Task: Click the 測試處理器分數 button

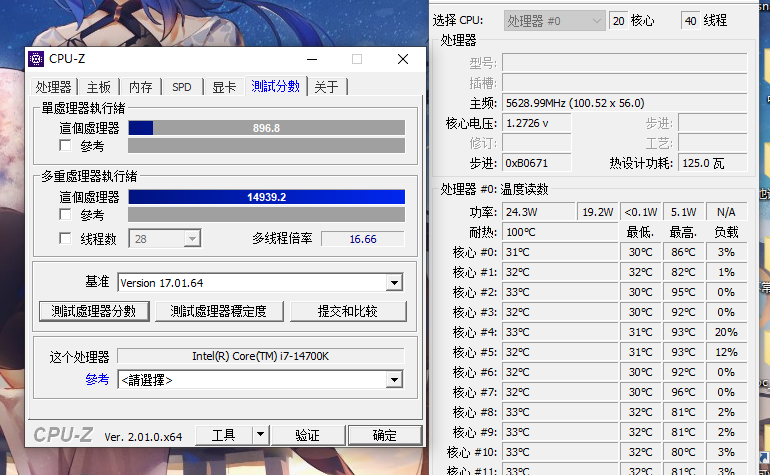Action: click(94, 311)
